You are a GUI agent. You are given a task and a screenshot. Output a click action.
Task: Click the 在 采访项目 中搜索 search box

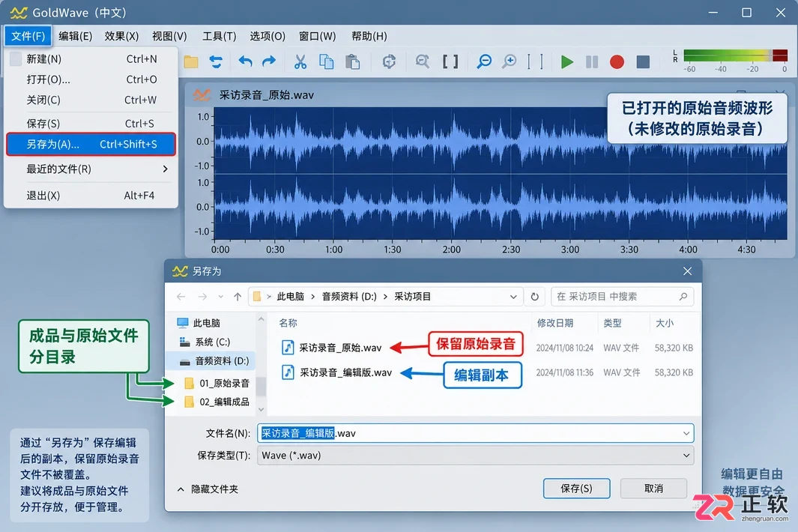623,296
